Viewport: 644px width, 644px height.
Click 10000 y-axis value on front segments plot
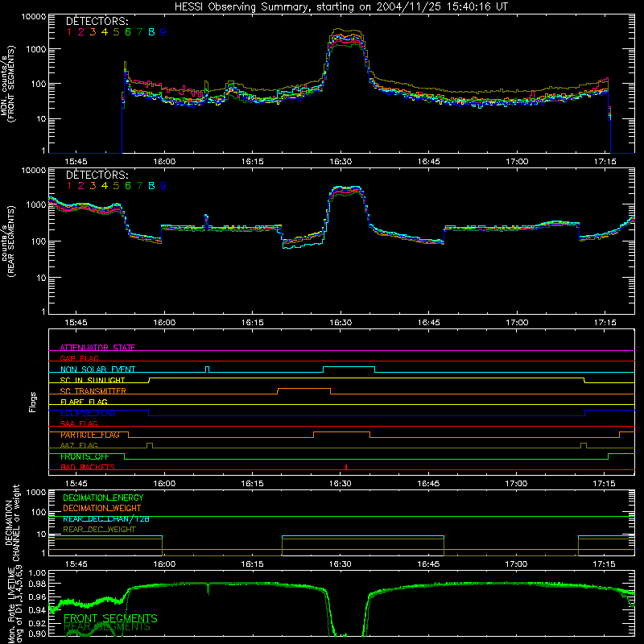[34, 16]
